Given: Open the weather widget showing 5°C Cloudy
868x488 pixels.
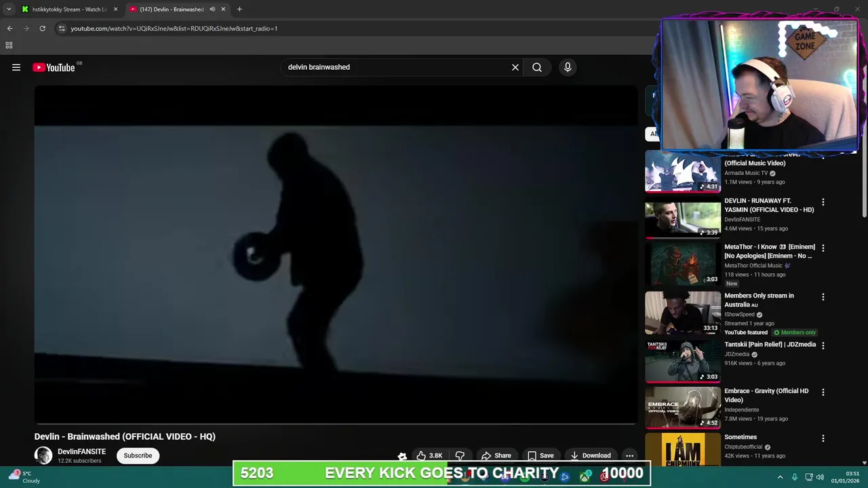Looking at the screenshot, I should tap(23, 477).
